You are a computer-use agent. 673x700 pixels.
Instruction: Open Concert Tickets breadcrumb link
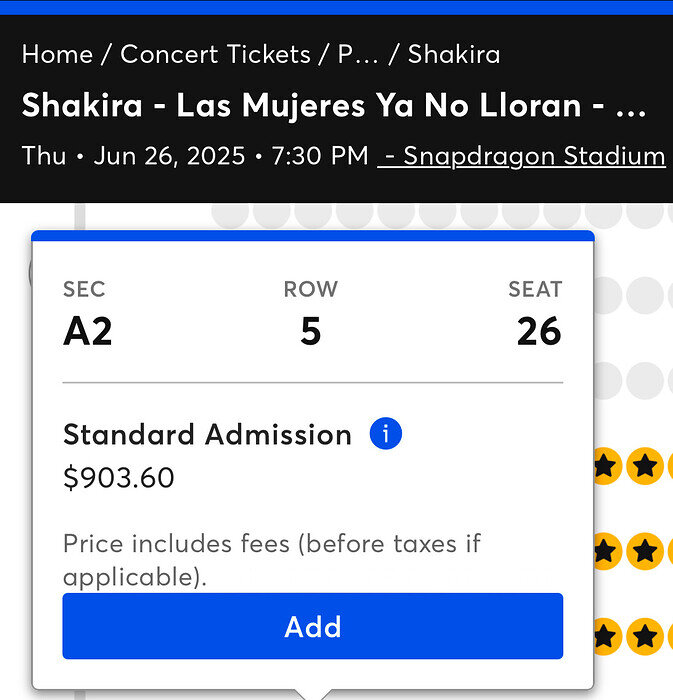pos(215,54)
